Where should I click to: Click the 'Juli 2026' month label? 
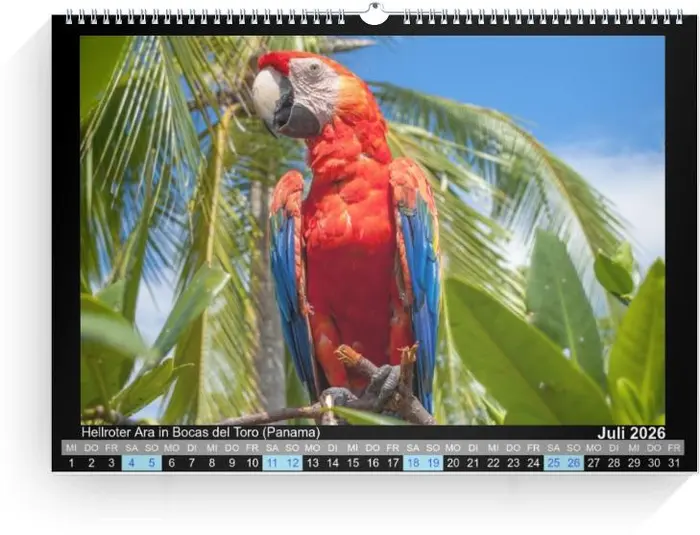[631, 433]
